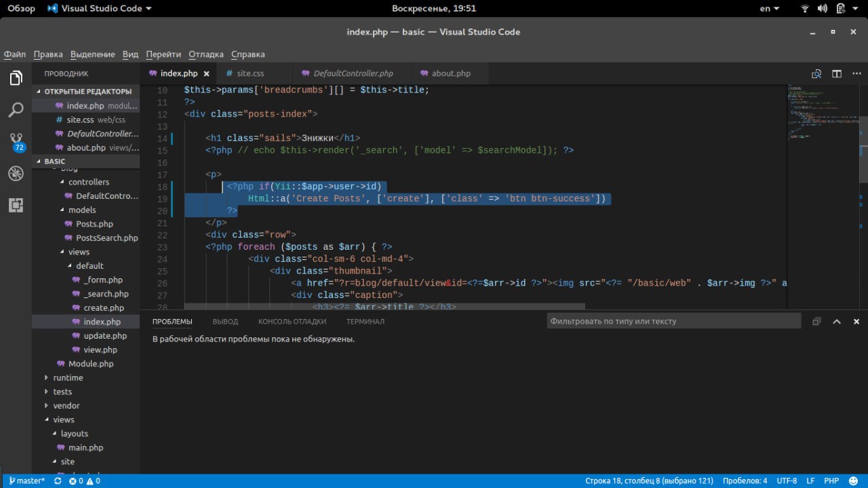Image resolution: width=868 pixels, height=488 pixels.
Task: Maximize the bottom panel with the chevron
Action: 837,322
